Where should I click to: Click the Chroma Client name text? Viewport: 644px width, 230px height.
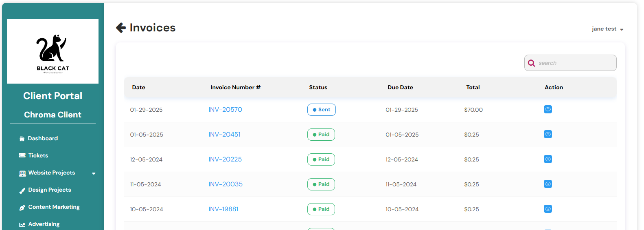53,115
